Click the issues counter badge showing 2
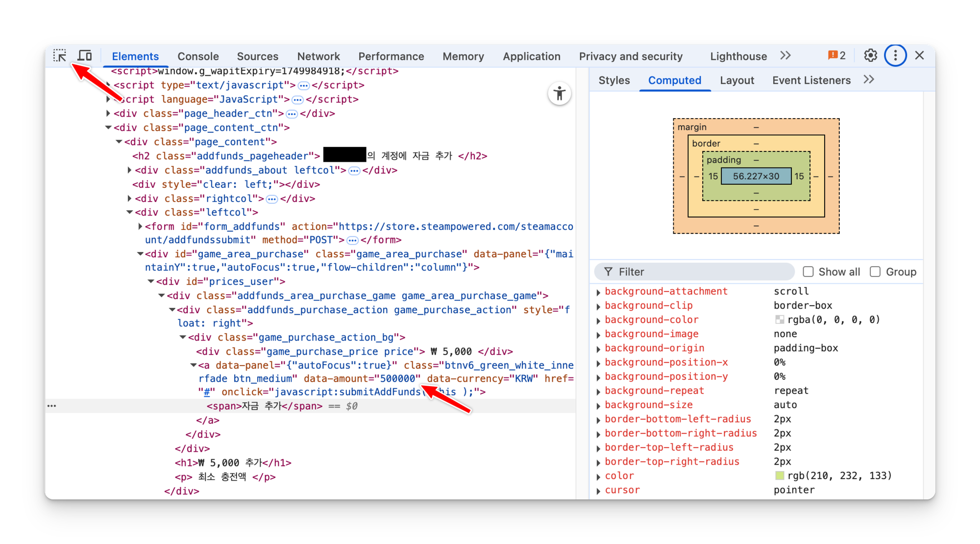The height and width of the screenshot is (544, 980). [x=837, y=56]
